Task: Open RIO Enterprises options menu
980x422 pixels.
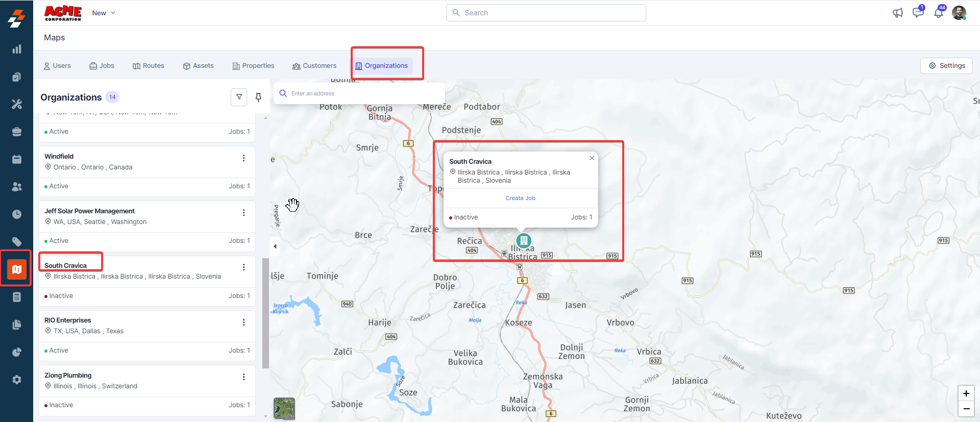Action: 243,322
